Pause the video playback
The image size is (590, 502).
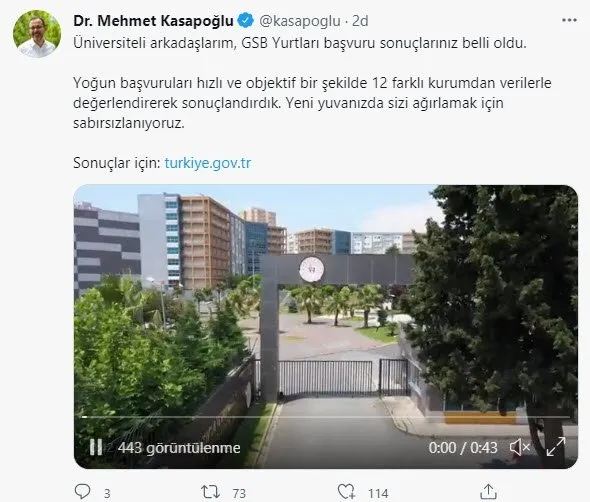pos(96,447)
